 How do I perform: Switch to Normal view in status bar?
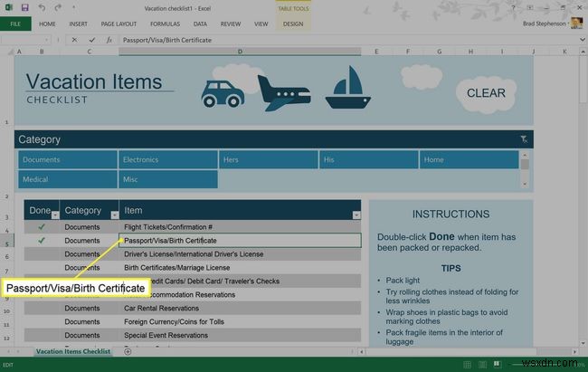pyautogui.click(x=468, y=365)
